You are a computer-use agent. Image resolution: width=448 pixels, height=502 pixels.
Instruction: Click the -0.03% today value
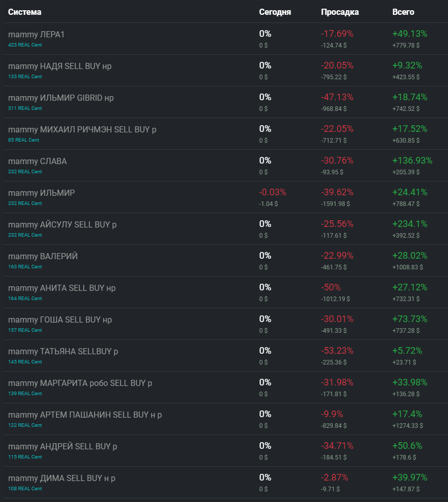coord(273,192)
